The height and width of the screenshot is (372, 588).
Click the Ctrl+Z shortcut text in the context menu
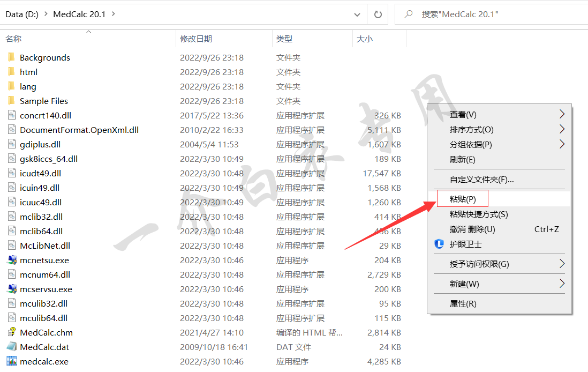[546, 229]
